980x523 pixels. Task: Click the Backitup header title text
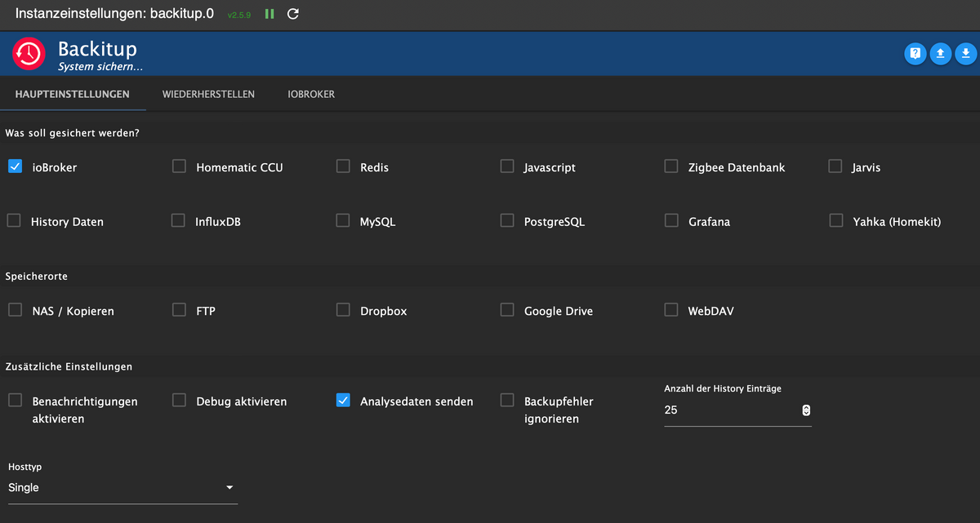pos(97,50)
